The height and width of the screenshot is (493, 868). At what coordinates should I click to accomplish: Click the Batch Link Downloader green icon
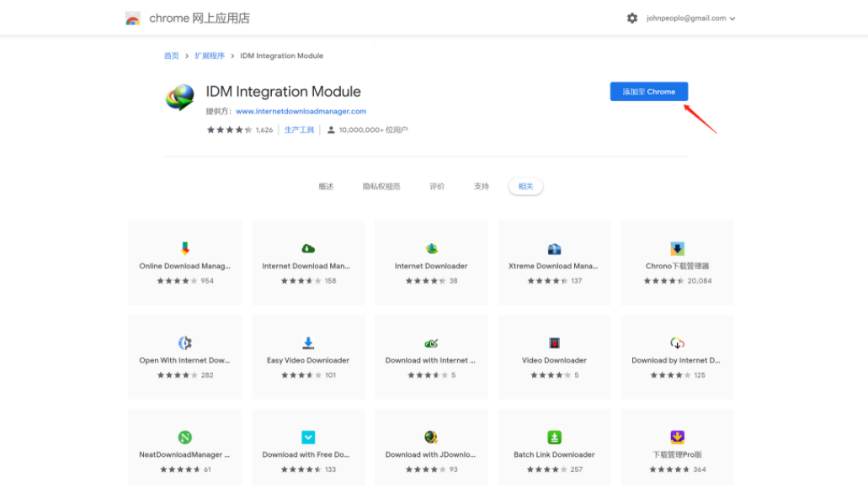click(554, 437)
